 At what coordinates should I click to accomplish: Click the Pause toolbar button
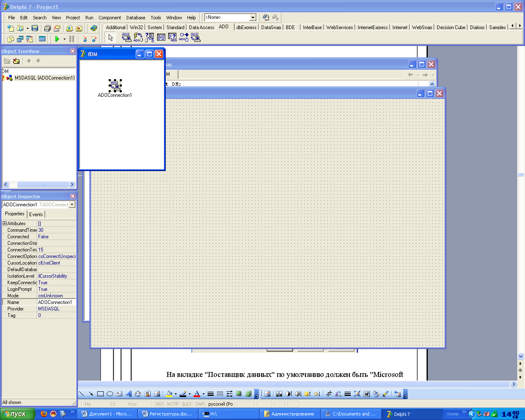tap(72, 39)
